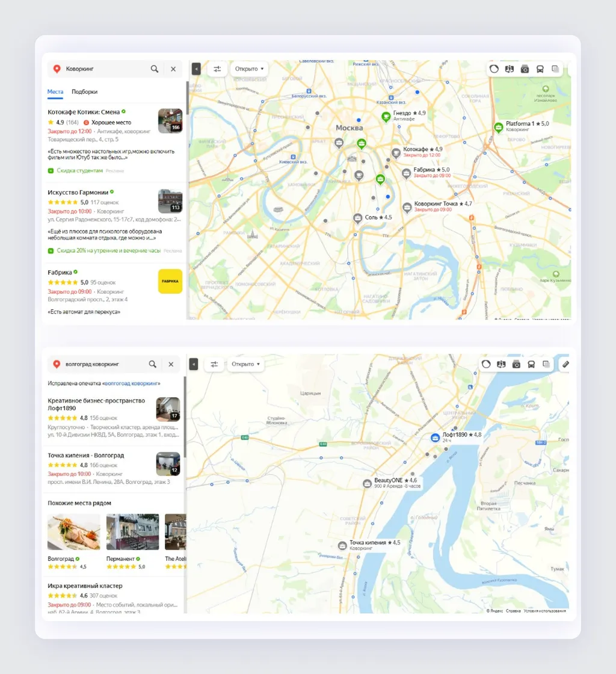Select the ruler measuring tool on the Volgograd map

[565, 364]
